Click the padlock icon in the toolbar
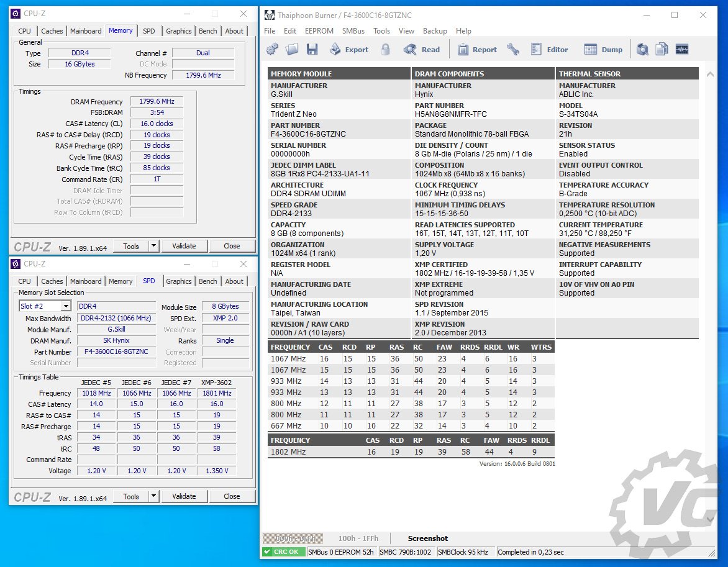This screenshot has height=567, width=728. [385, 50]
